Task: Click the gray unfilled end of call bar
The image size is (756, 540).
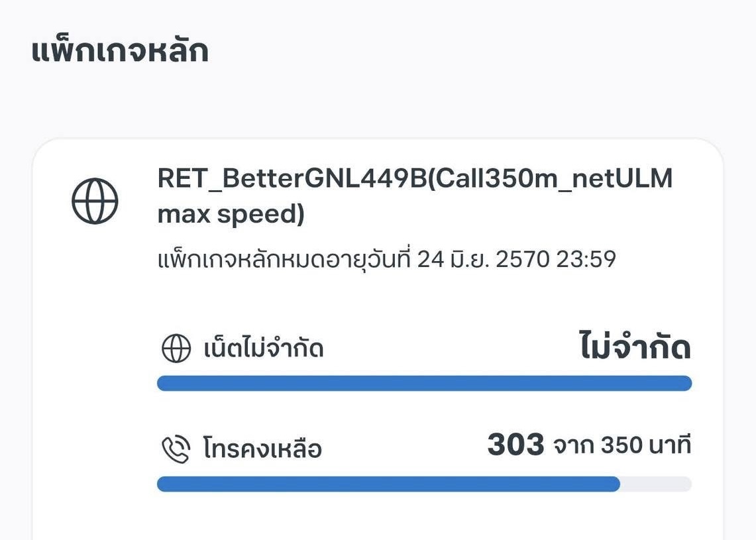Action: point(656,484)
